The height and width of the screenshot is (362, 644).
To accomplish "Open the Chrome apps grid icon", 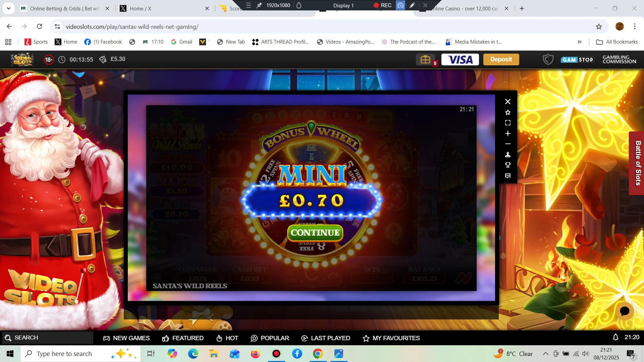I will [x=8, y=42].
